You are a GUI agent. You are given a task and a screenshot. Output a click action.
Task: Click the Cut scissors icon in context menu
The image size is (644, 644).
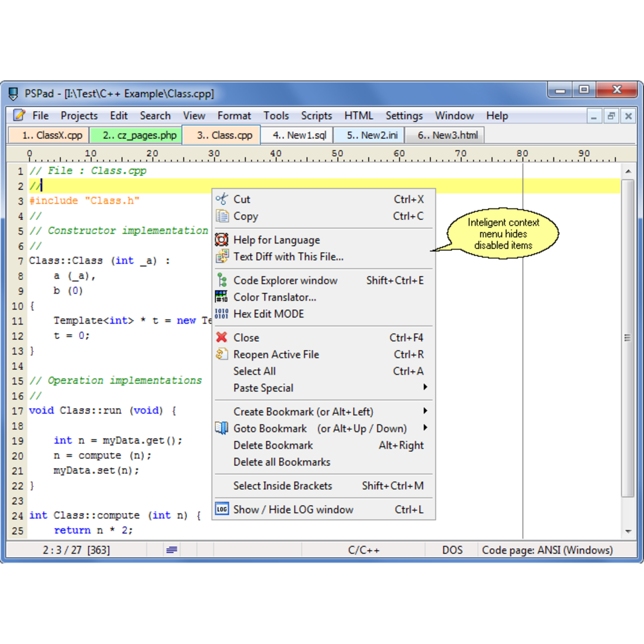pyautogui.click(x=221, y=199)
